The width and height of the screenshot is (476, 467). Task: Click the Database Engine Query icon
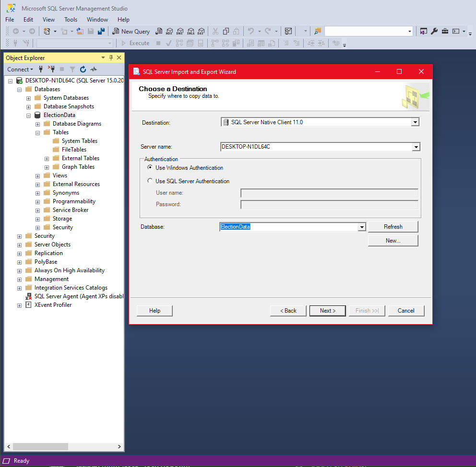pos(159,31)
